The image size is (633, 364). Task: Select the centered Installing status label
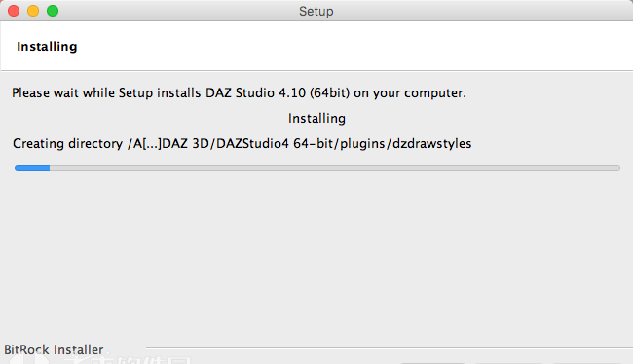(x=316, y=118)
